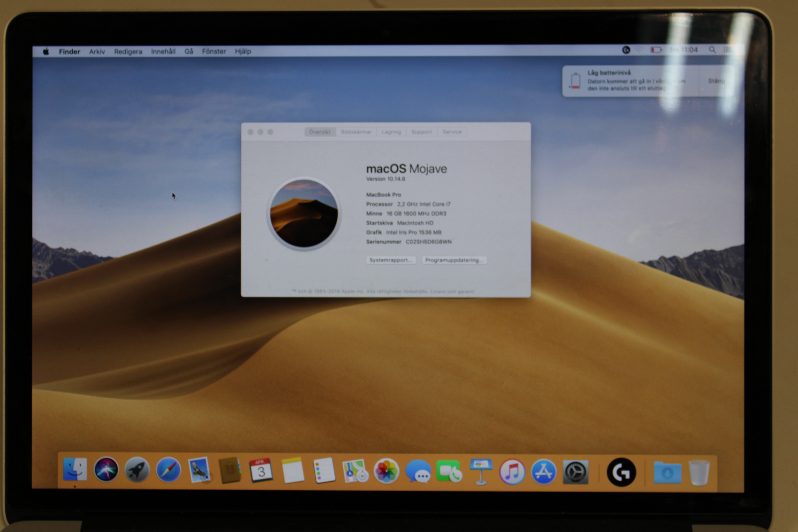
Task: Open the App Store icon
Action: [544, 472]
